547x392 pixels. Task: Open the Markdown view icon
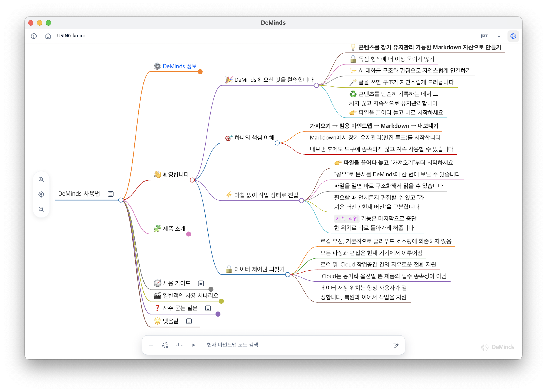[485, 36]
